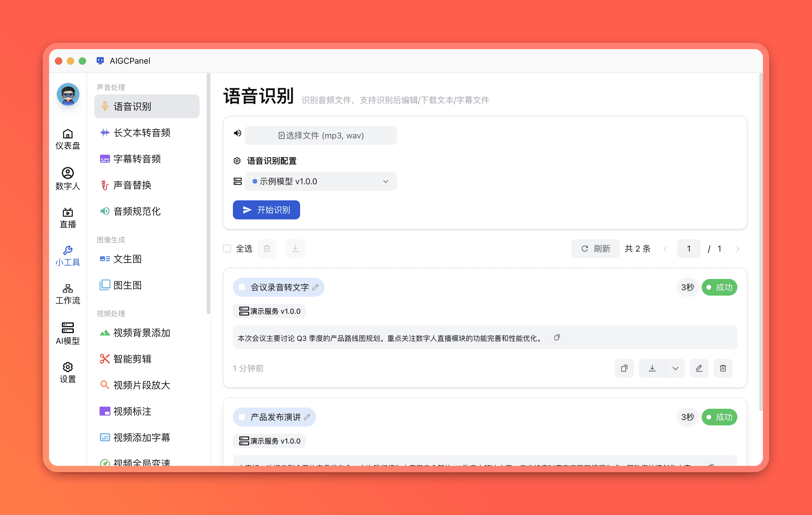Open the 智能剪辑 tool

coord(147,359)
